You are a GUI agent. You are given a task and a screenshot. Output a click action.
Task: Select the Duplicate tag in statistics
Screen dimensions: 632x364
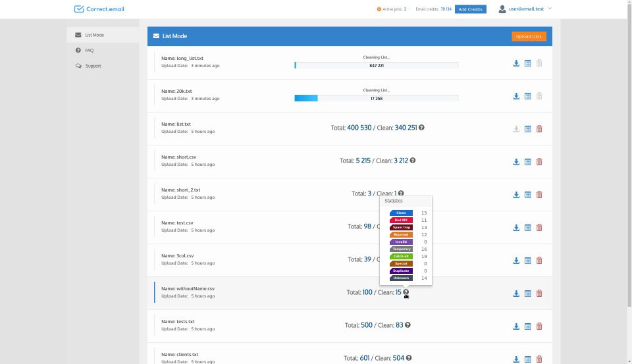point(401,271)
